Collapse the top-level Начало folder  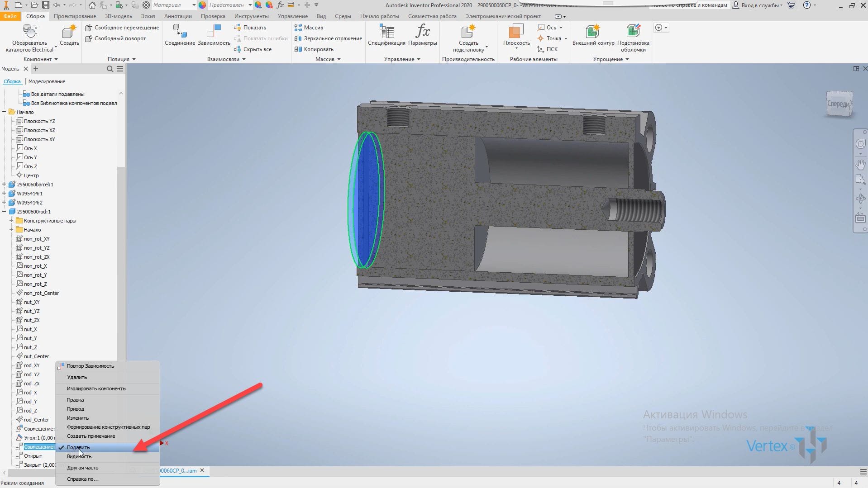[x=4, y=112]
